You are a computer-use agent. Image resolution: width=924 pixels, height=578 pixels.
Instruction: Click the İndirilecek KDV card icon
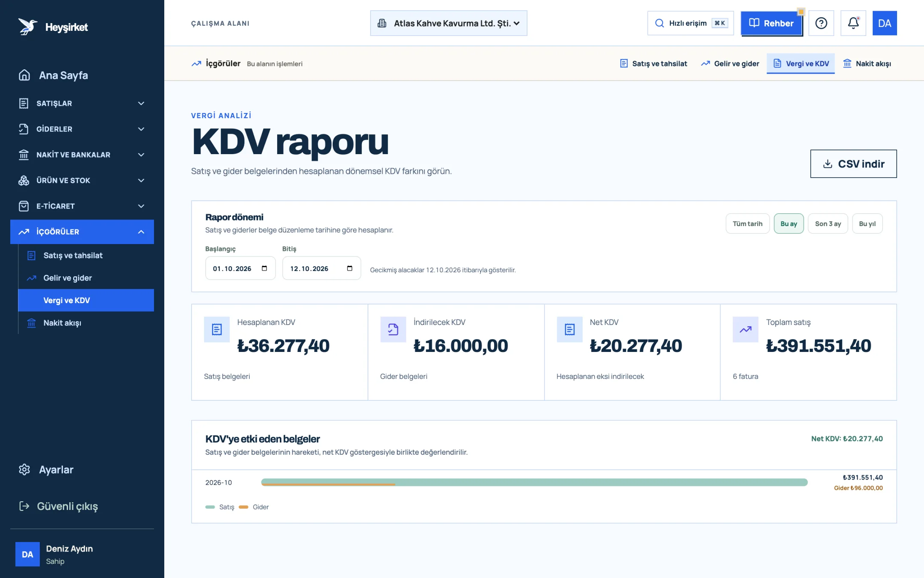[393, 329]
